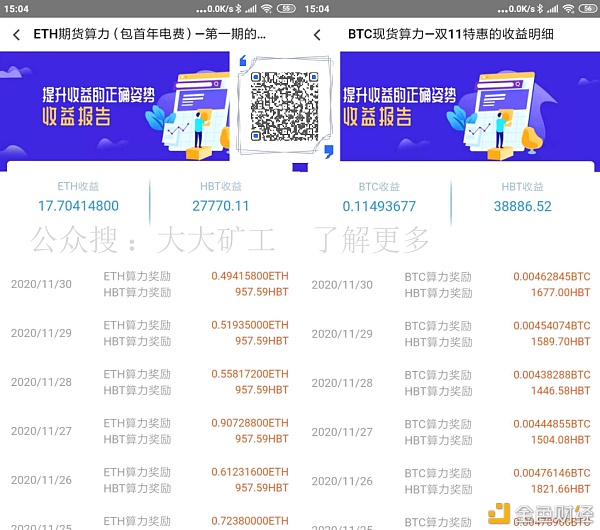Tap reward 0.00476146BTC
Screen dimensions: 600x530
(x=552, y=473)
